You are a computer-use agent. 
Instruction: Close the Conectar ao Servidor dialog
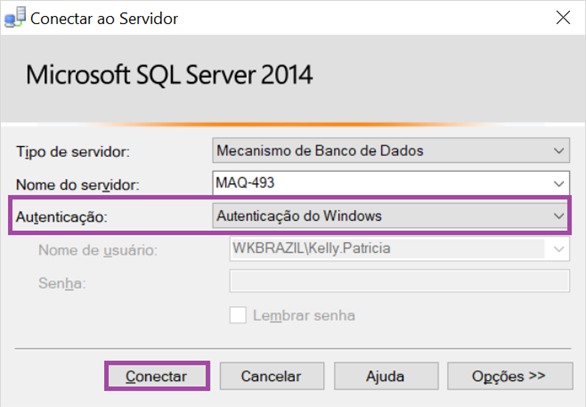click(x=563, y=18)
